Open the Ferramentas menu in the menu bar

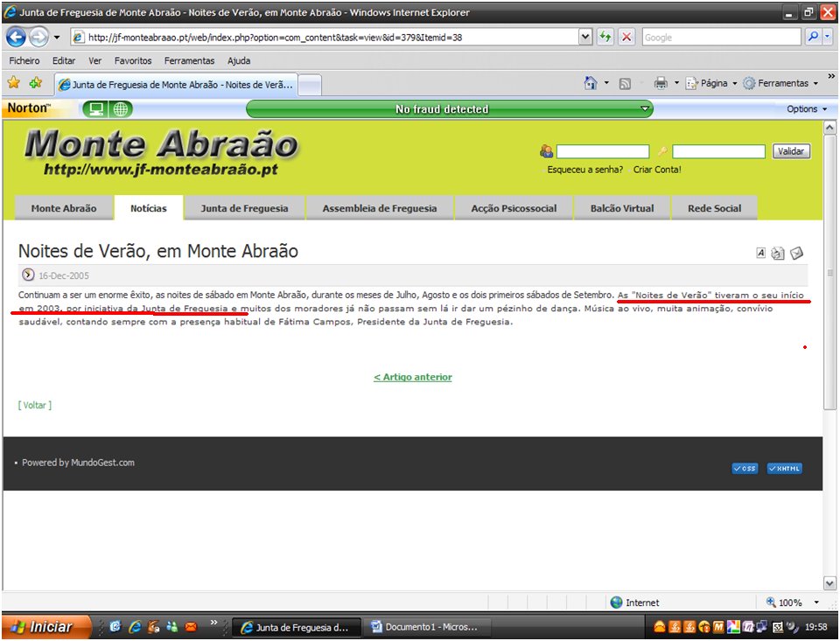tap(189, 60)
